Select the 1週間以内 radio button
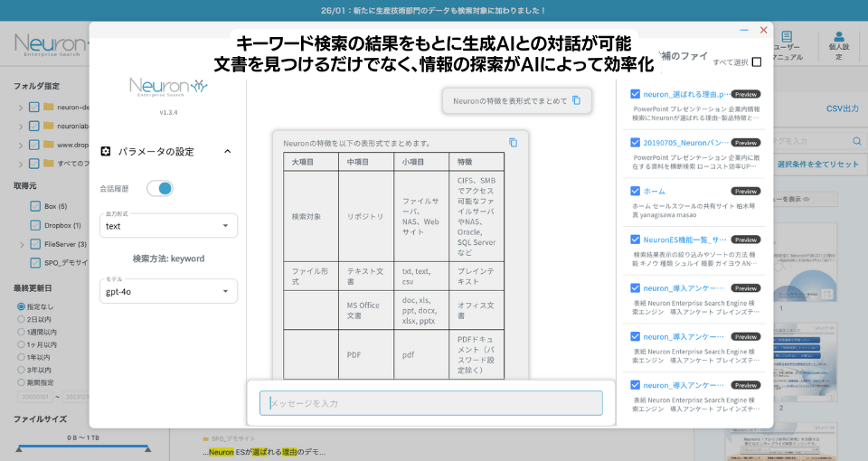 tap(21, 332)
